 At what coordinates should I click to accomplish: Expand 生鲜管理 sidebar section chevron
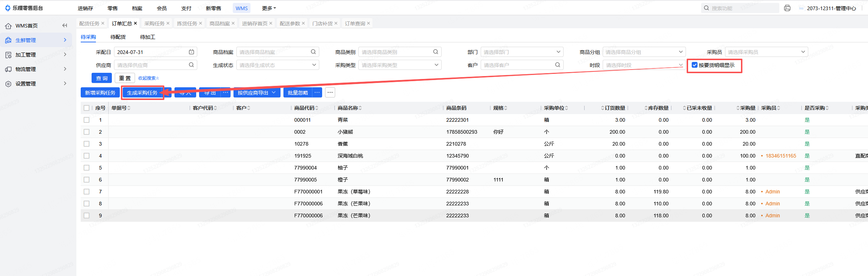pyautogui.click(x=65, y=40)
